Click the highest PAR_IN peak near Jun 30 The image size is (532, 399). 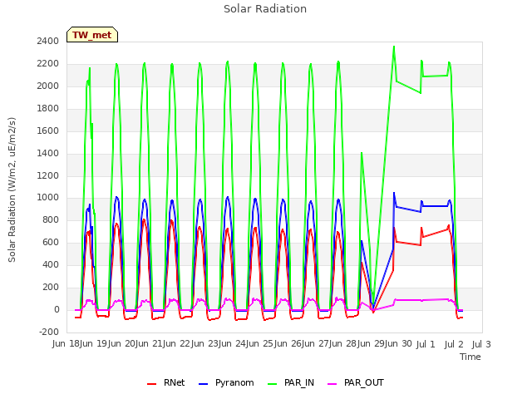coord(394,47)
